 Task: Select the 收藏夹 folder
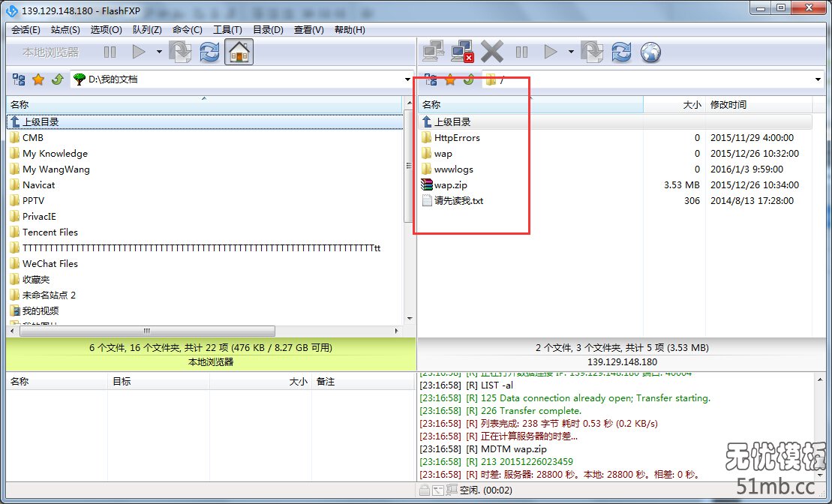(x=30, y=279)
